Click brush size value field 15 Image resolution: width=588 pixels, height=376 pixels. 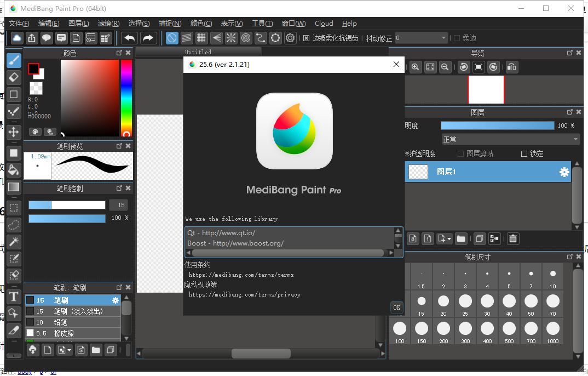(118, 205)
